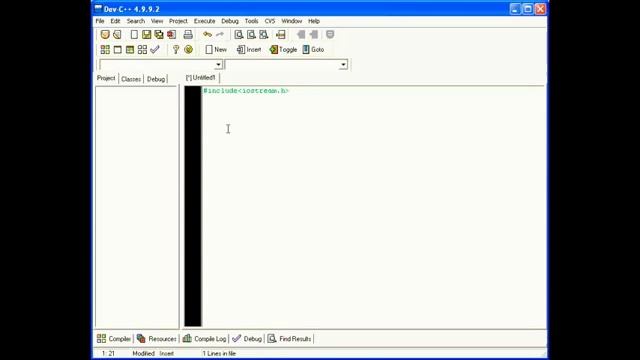This screenshot has height=360, width=640.
Task: Click the black editor gutter
Action: (193, 206)
